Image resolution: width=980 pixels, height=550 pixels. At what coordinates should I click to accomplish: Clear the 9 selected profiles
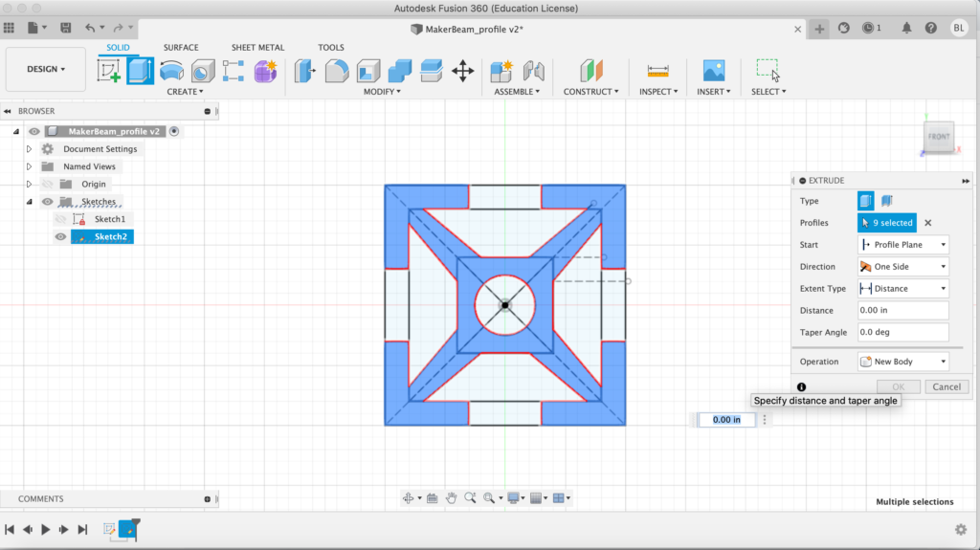coord(927,223)
